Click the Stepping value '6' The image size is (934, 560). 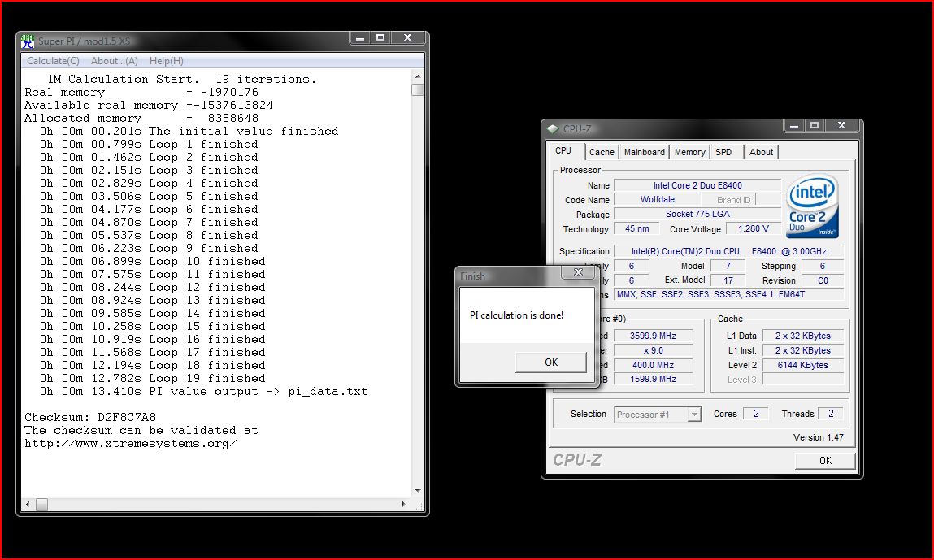[823, 266]
